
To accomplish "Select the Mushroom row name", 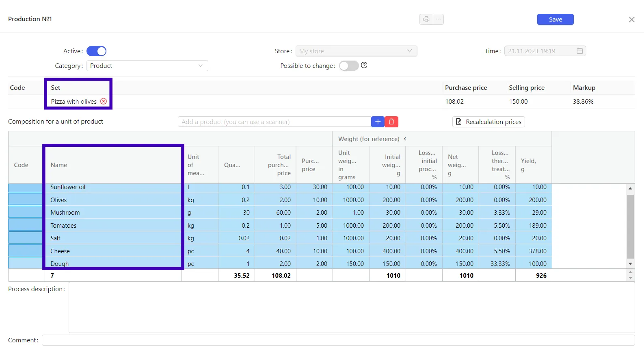I will [65, 213].
